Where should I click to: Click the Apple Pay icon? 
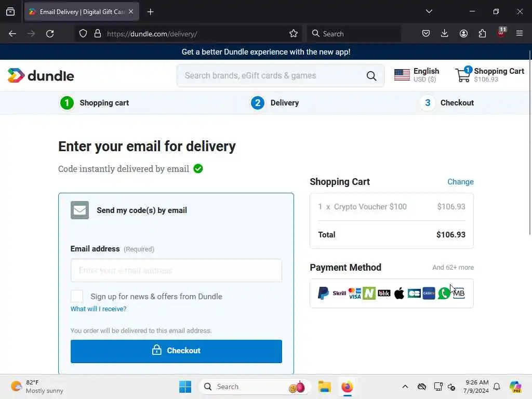pos(400,293)
